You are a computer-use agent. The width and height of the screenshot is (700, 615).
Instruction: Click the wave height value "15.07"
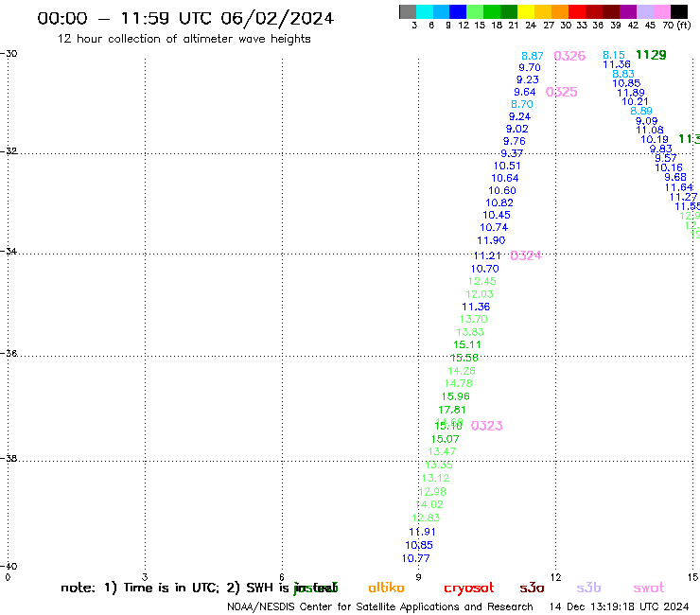(446, 439)
